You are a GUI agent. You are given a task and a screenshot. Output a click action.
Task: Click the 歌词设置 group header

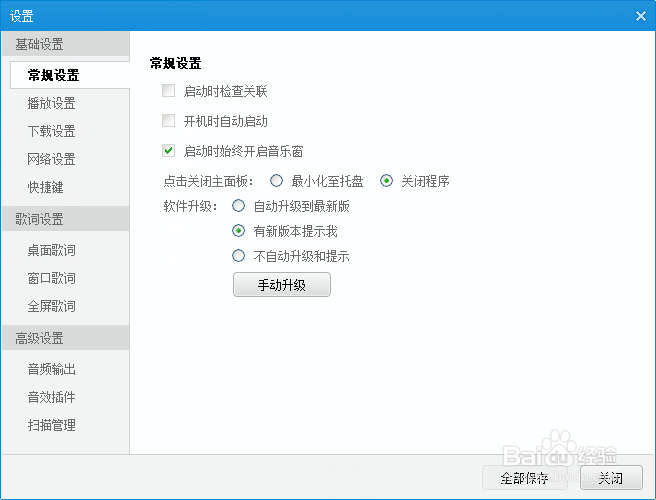pos(66,219)
